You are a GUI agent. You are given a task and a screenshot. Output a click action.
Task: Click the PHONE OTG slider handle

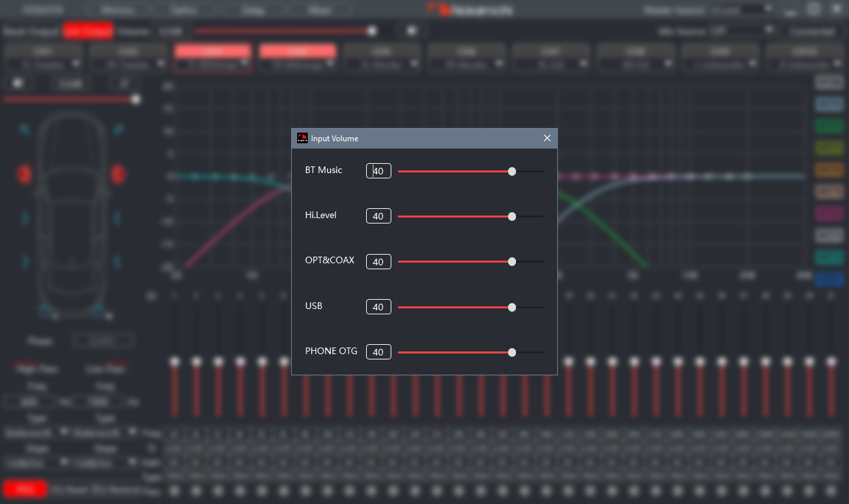tap(512, 353)
